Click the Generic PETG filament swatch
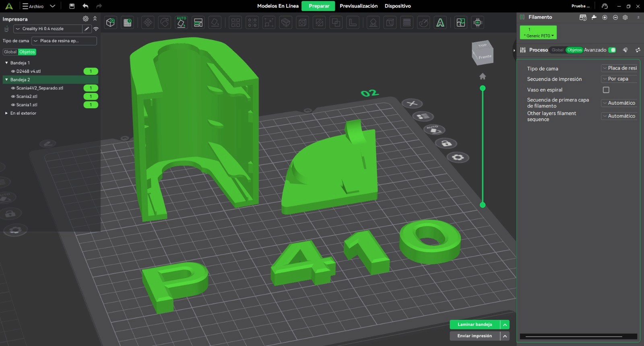 coord(538,32)
